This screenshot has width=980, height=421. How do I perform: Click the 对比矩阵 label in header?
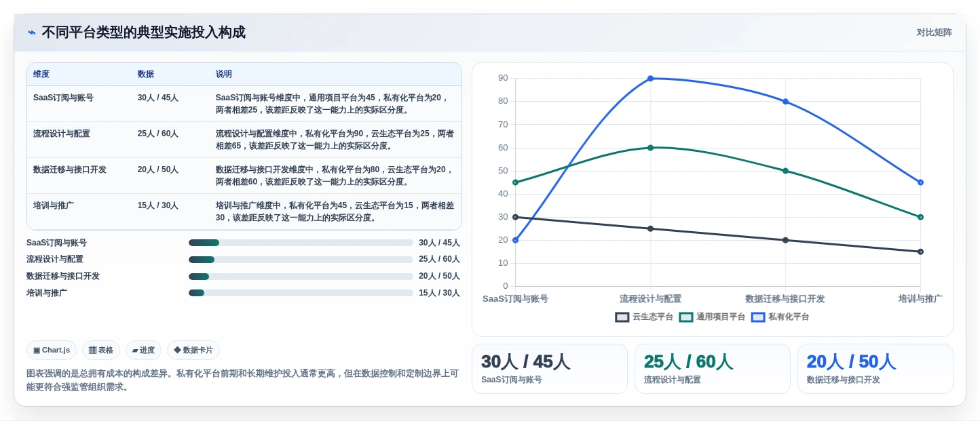pos(934,33)
